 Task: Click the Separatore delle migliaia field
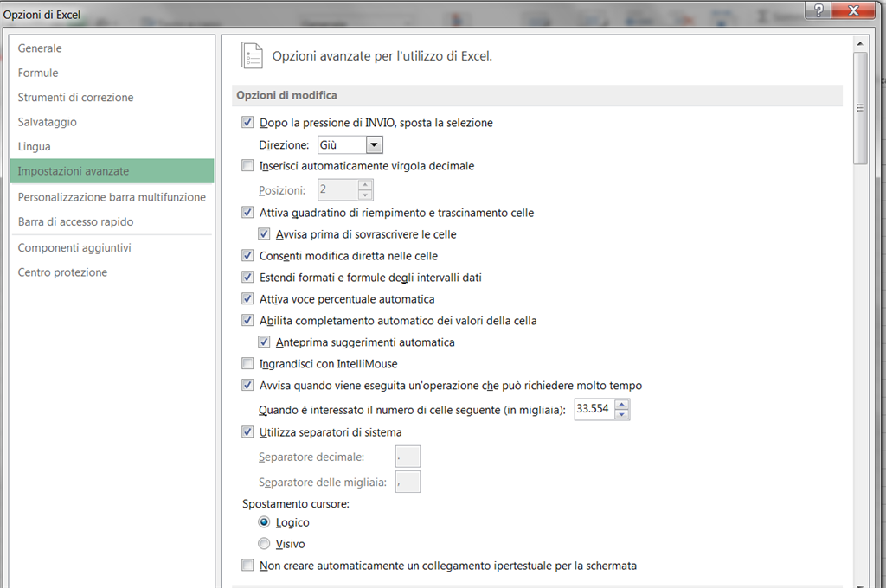[x=408, y=482]
